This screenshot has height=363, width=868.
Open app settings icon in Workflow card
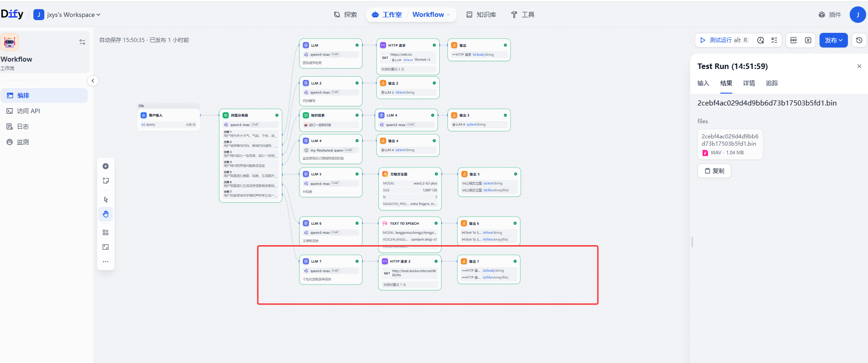pyautogui.click(x=82, y=42)
